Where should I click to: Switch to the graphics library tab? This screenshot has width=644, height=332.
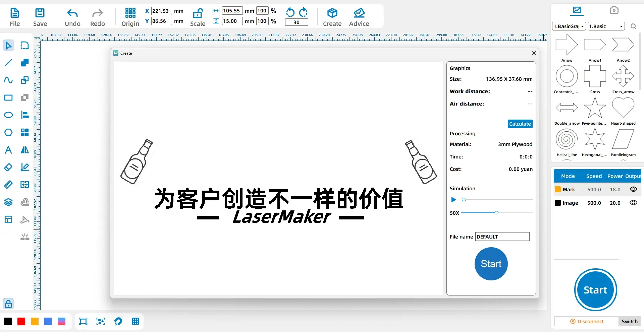coord(577,10)
